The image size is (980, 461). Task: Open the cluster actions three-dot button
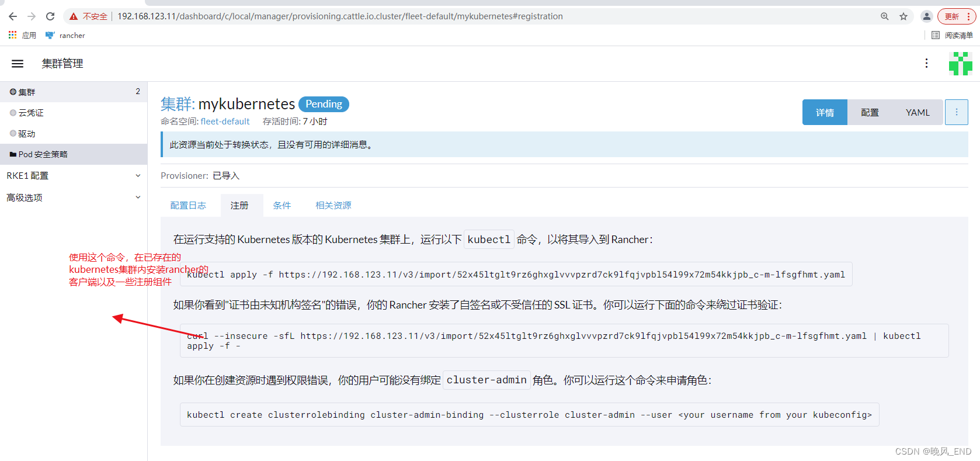957,112
